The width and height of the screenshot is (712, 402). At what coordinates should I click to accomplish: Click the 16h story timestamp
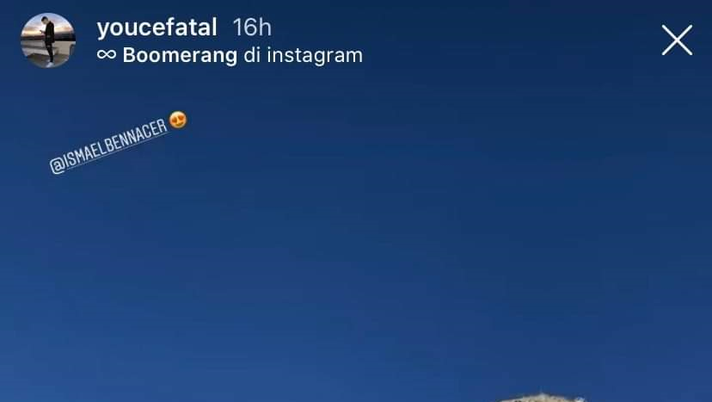coord(252,28)
